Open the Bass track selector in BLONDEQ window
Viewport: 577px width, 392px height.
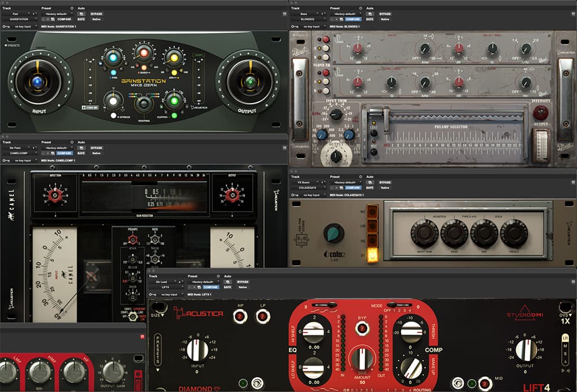(305, 14)
